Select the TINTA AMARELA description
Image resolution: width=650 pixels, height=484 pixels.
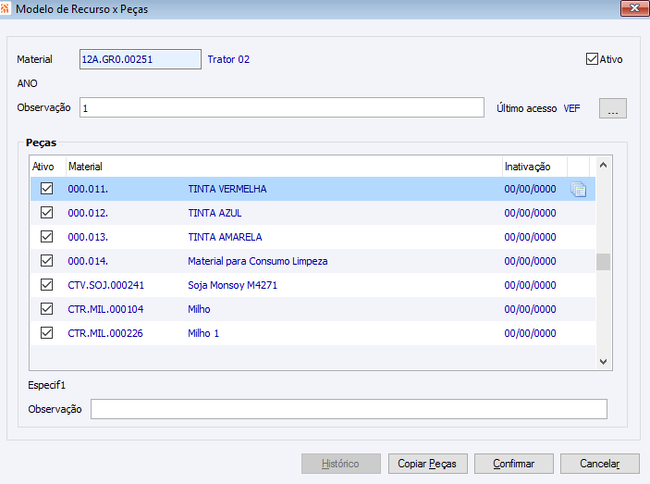click(x=225, y=237)
